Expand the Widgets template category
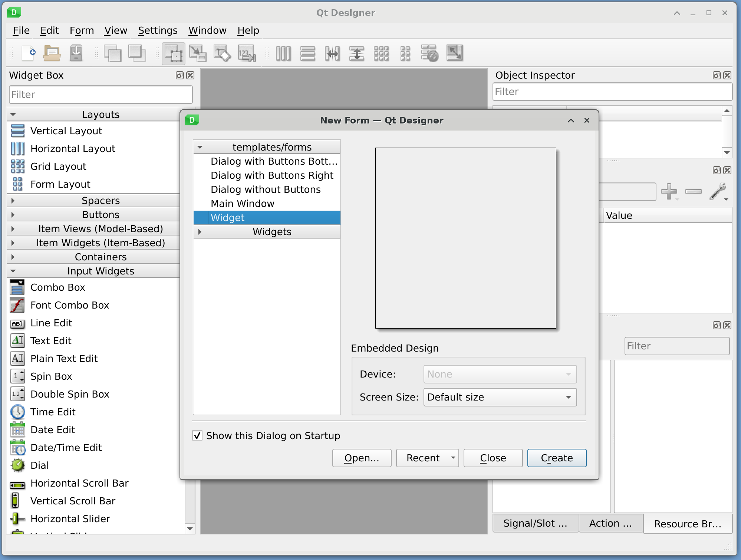 [x=200, y=232]
